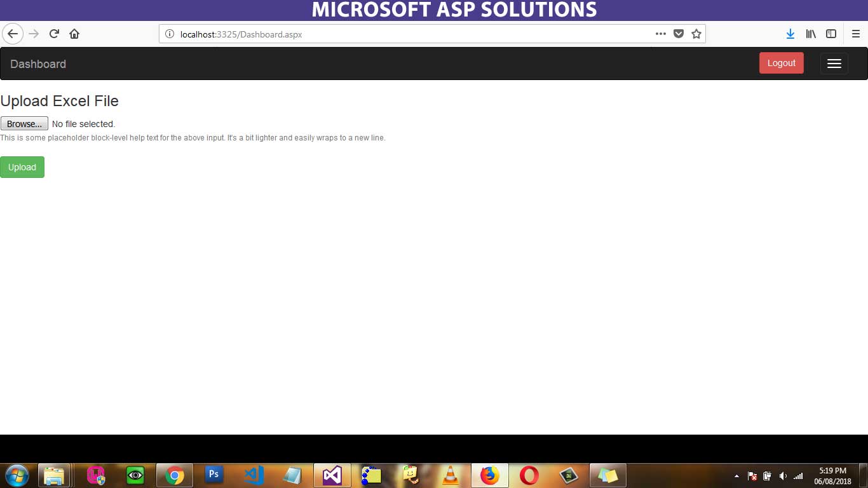This screenshot has width=868, height=488.
Task: Switch to Firefox in the taskbar
Action: [490, 475]
